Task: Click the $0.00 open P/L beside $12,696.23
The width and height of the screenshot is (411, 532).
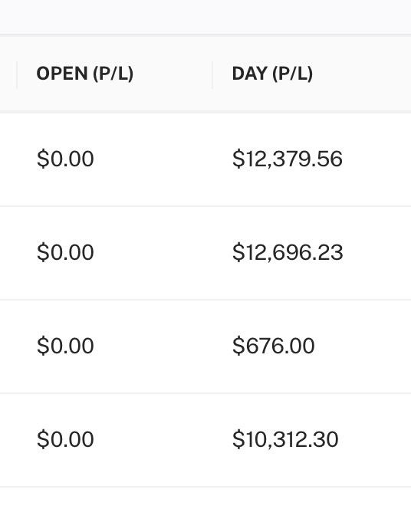Action: [x=65, y=252]
